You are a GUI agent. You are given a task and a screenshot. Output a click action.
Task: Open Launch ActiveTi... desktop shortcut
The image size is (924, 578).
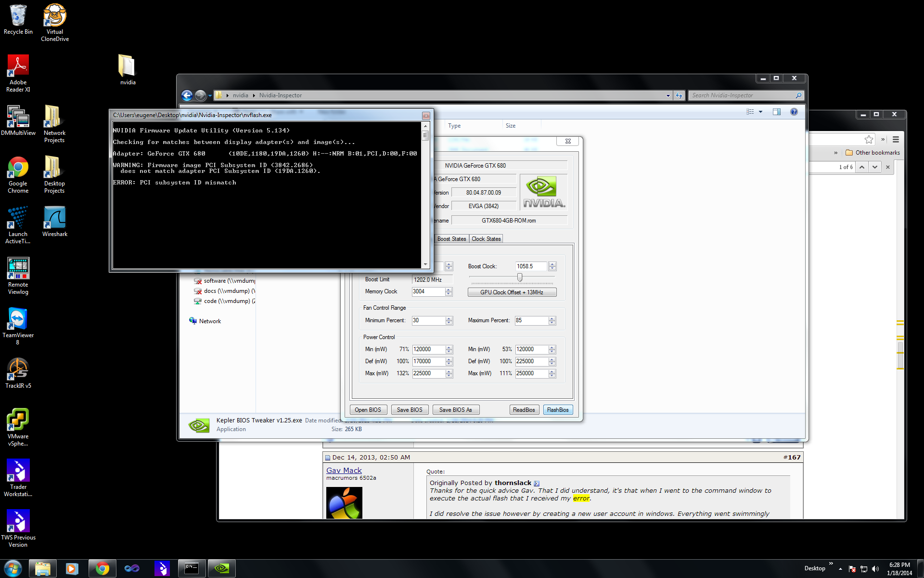coord(18,225)
